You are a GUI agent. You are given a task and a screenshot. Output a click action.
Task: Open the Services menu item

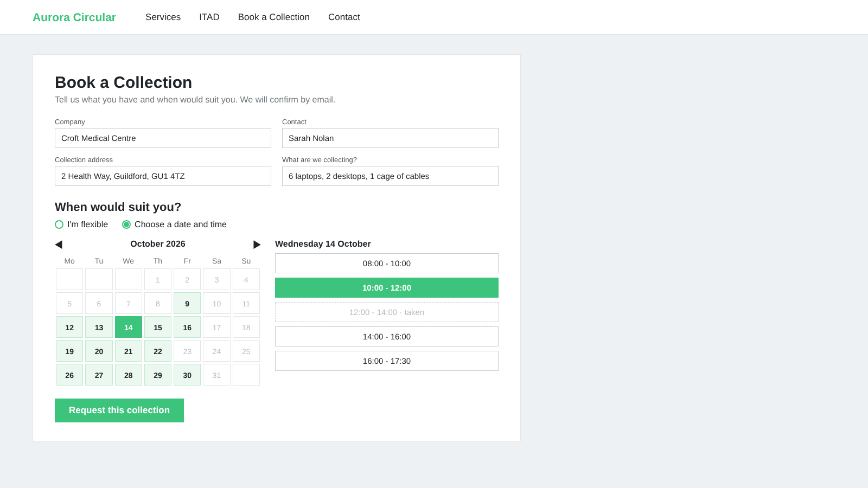[x=163, y=17]
